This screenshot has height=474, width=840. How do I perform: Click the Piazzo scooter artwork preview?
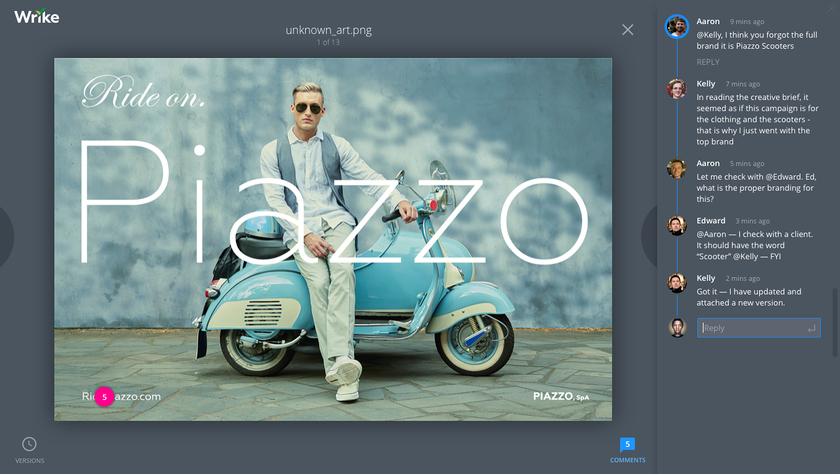(x=333, y=238)
